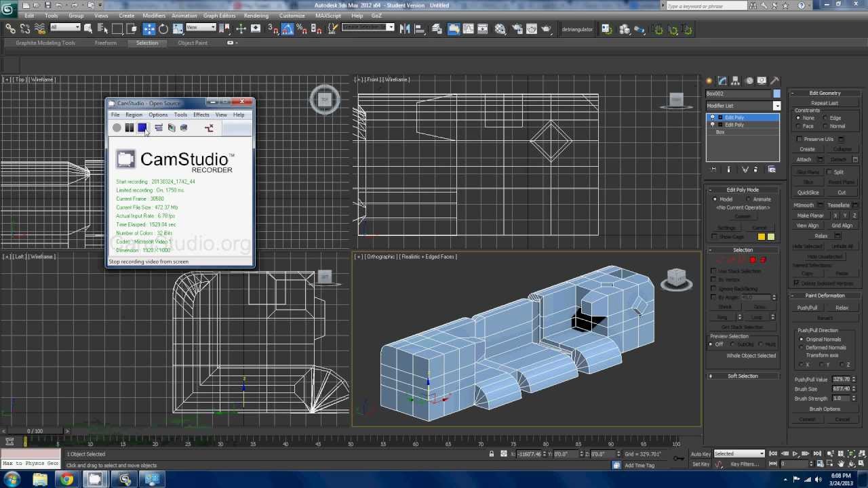Enable the Split checkbox
The image size is (868, 488).
pyautogui.click(x=830, y=172)
